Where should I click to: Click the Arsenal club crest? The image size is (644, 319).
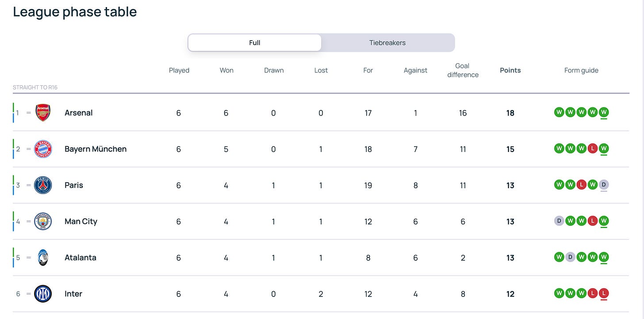click(x=43, y=113)
